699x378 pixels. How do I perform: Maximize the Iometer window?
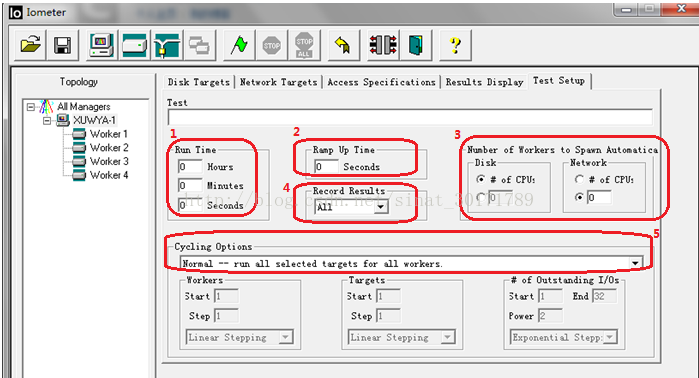(x=649, y=9)
